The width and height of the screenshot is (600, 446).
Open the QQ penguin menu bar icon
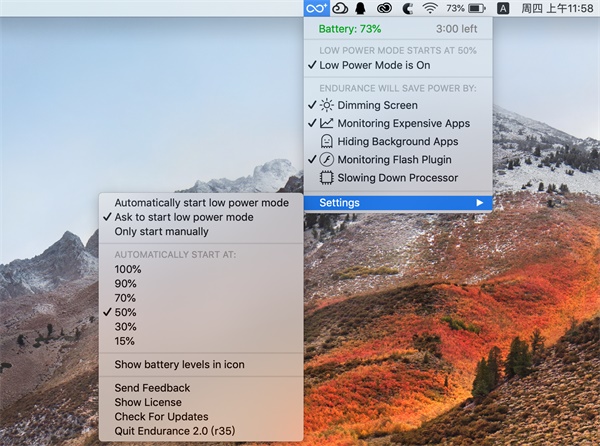[360, 8]
